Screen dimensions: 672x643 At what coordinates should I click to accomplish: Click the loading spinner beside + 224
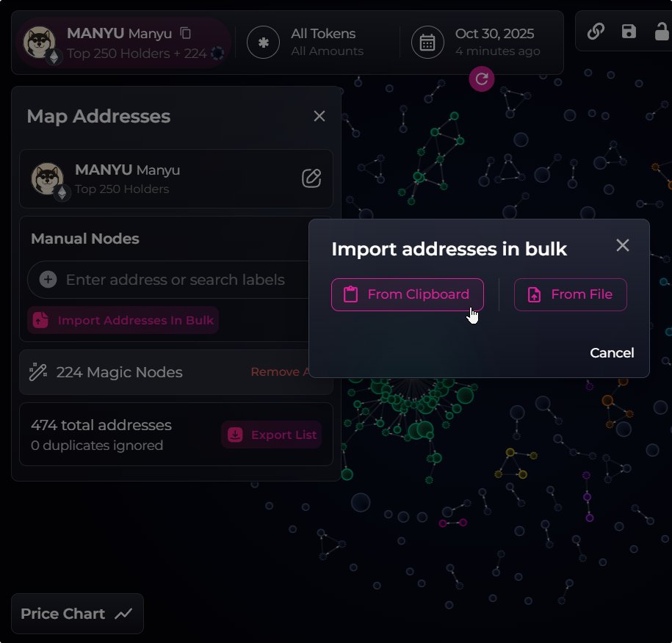pyautogui.click(x=217, y=53)
